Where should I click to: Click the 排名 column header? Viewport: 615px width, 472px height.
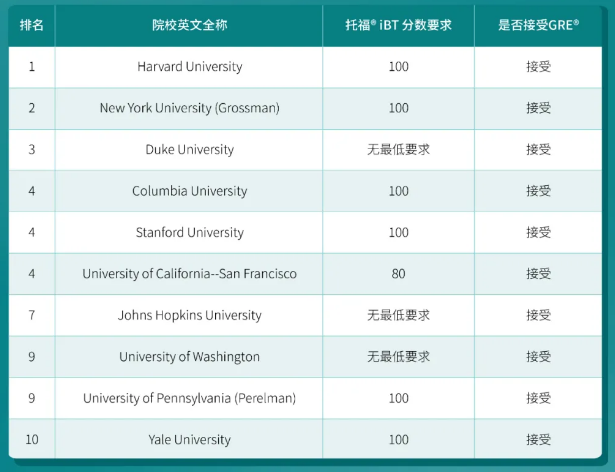(31, 26)
